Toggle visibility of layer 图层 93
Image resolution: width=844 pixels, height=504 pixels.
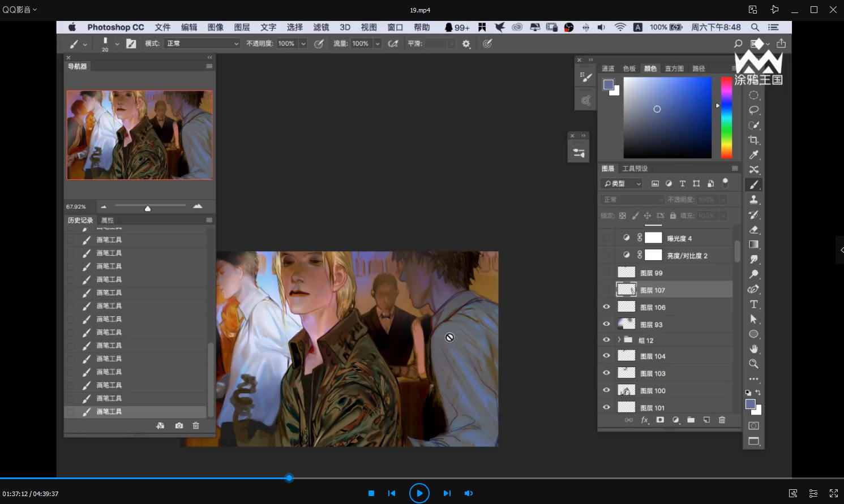(606, 324)
